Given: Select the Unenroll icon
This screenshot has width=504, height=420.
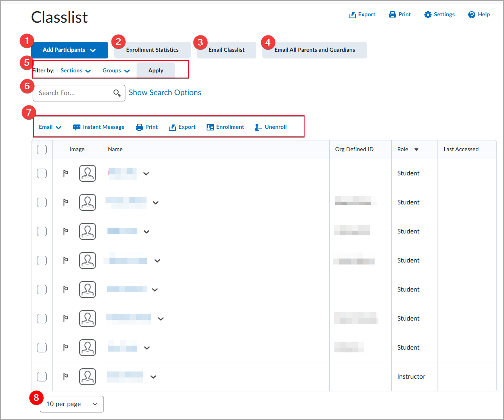Looking at the screenshot, I should [x=270, y=126].
